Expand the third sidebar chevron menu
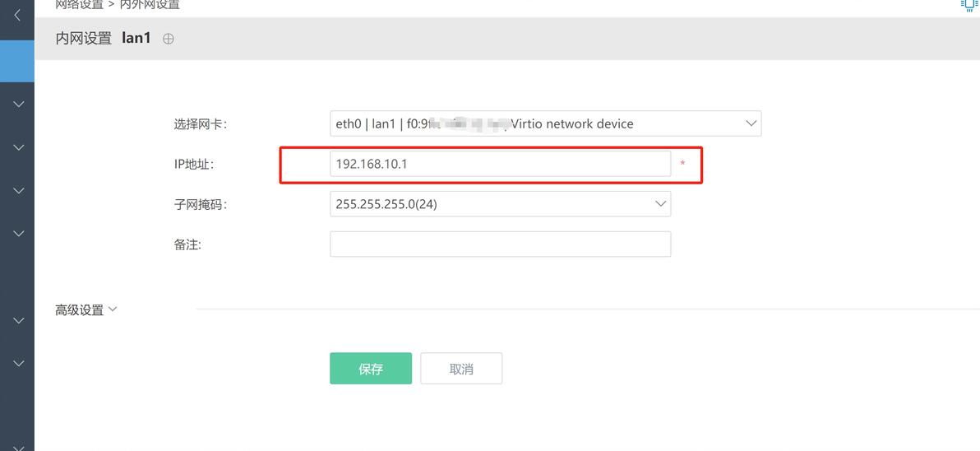 click(19, 190)
